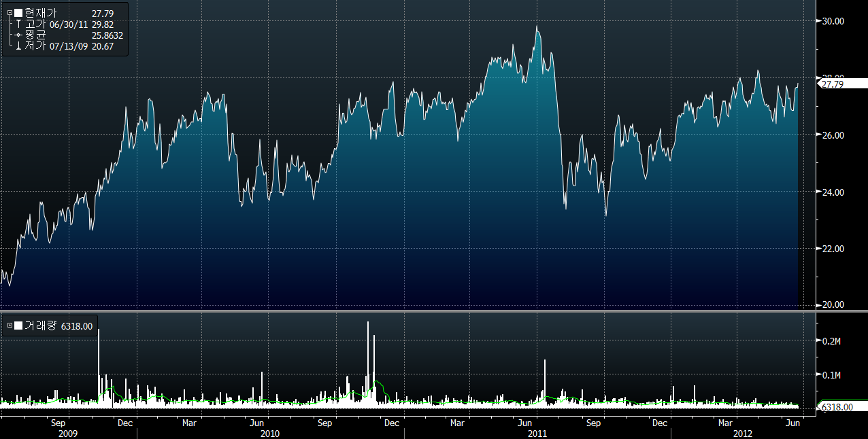The width and height of the screenshot is (868, 439).
Task: Click the 20.00 price axis label
Action: [x=833, y=304]
